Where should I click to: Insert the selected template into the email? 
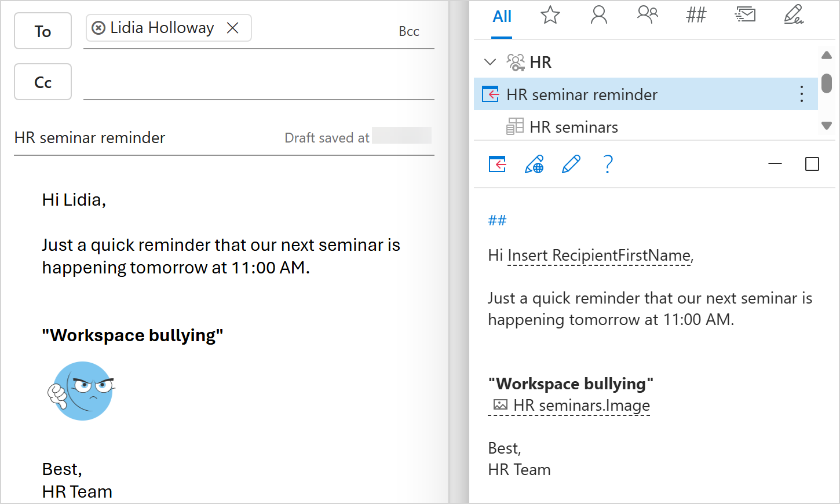pyautogui.click(x=497, y=165)
